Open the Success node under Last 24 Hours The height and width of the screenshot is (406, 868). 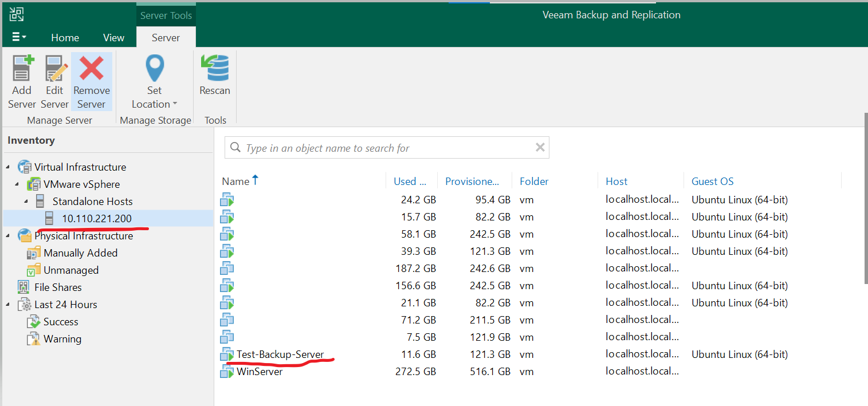(34, 322)
